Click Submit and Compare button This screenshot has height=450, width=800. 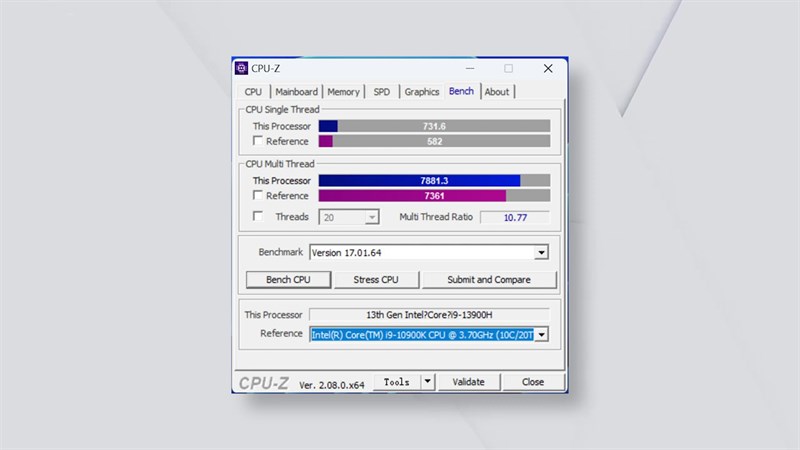click(488, 280)
